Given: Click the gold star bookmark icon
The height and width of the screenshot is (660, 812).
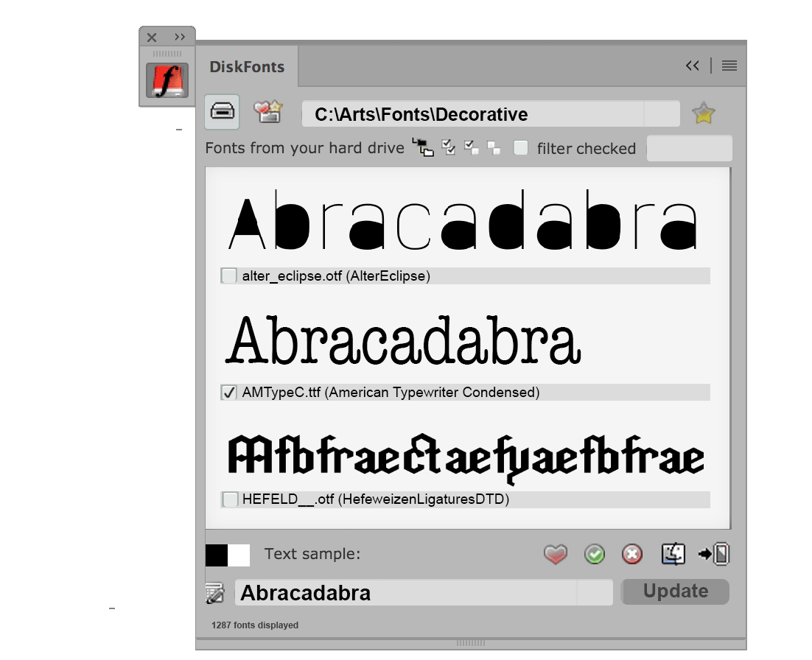Looking at the screenshot, I should point(704,113).
